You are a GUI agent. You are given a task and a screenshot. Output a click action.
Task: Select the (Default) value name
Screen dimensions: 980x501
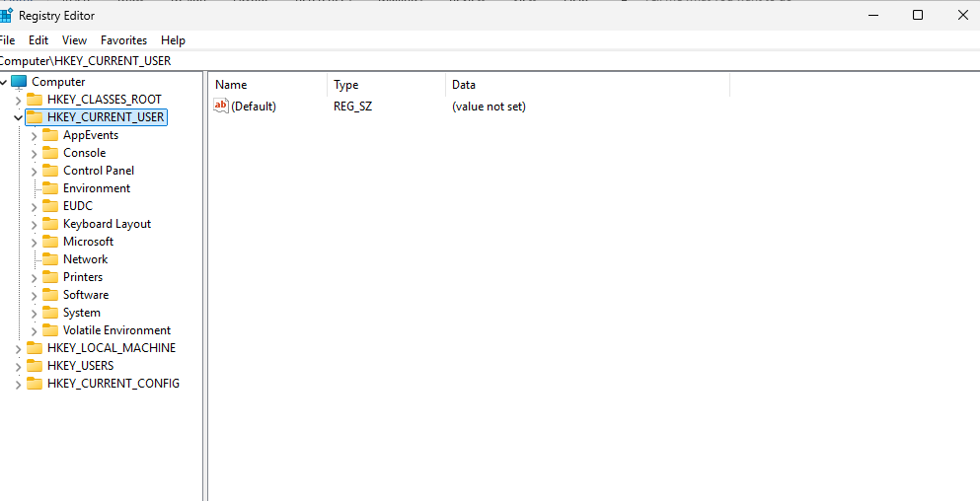(253, 107)
